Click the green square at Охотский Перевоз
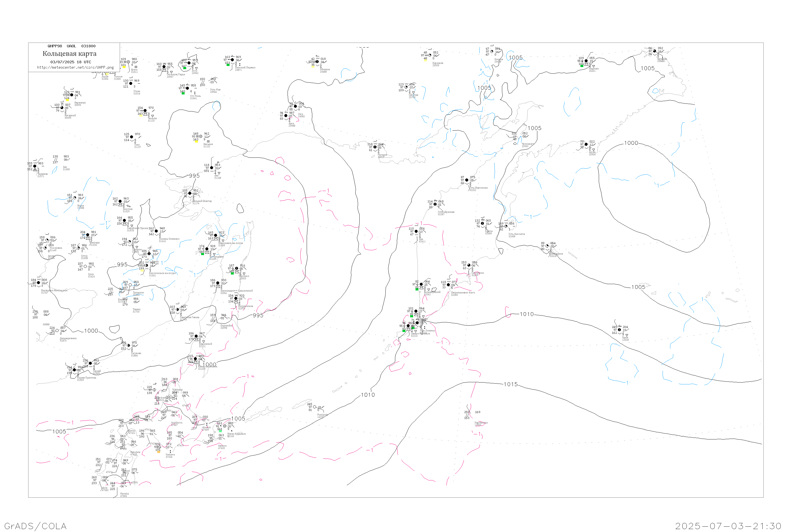This screenshot has height=532, width=798. (x=228, y=65)
